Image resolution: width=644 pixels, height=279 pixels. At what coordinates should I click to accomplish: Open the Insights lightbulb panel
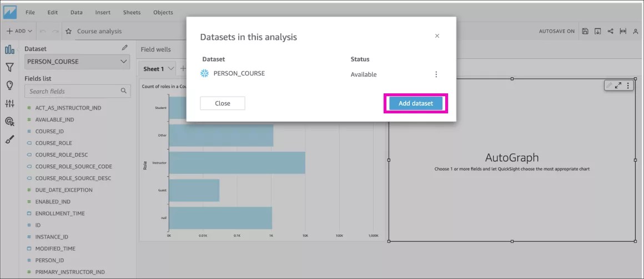pos(9,85)
